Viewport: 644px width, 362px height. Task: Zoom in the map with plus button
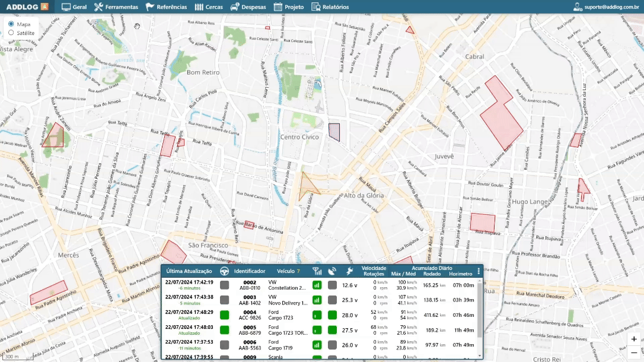click(634, 339)
